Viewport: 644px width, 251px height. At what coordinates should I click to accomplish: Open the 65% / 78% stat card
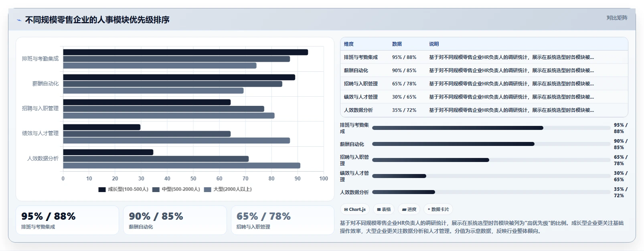click(x=283, y=220)
